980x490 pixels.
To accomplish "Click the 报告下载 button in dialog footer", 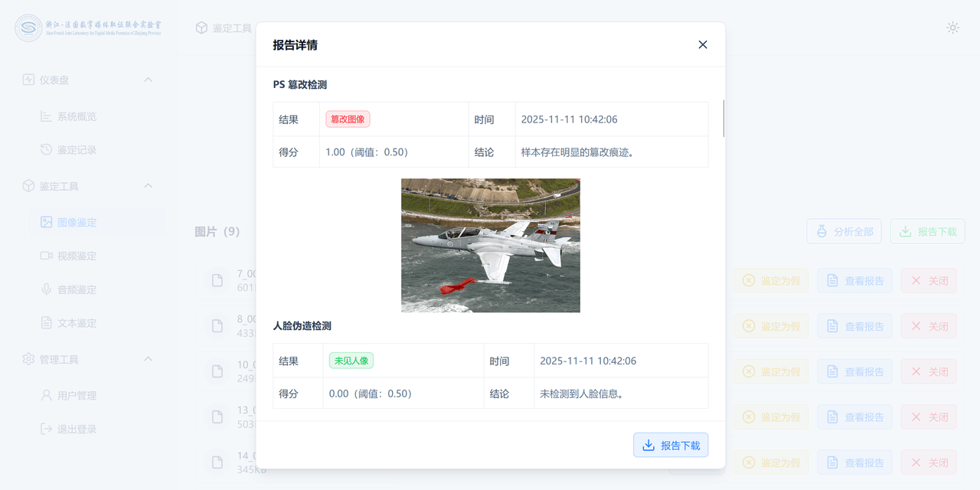I will pos(671,445).
